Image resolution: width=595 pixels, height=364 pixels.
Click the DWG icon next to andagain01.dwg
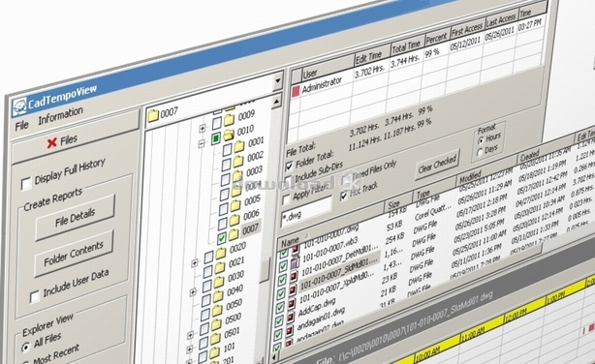tap(289, 331)
